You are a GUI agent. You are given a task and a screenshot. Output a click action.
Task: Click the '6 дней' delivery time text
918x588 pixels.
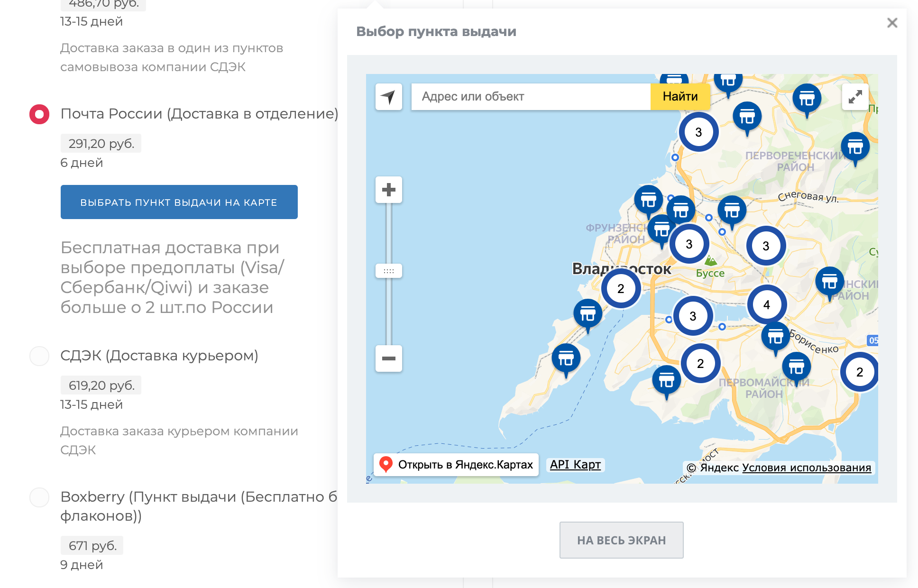pos(82,163)
